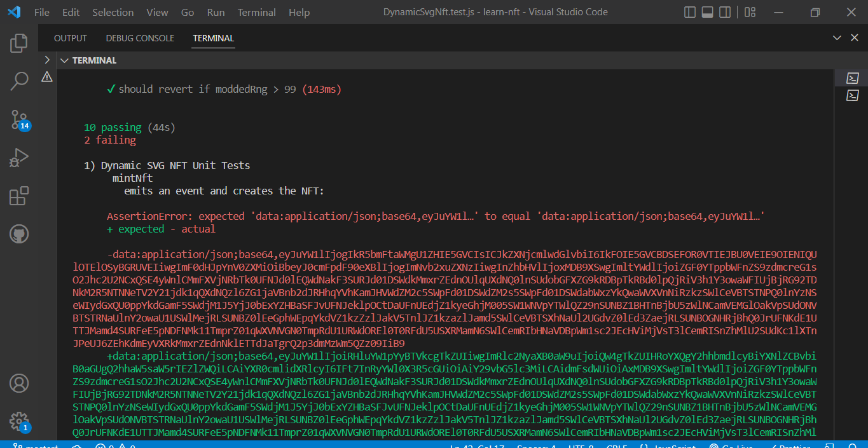Switch to the OUTPUT tab
The image size is (868, 448).
[71, 38]
